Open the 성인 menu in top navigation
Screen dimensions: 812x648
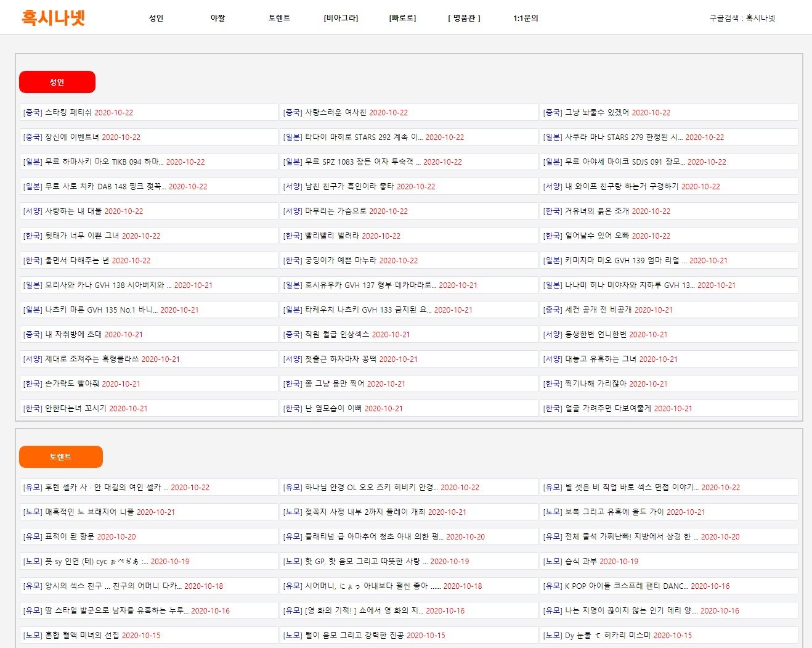tap(156, 18)
